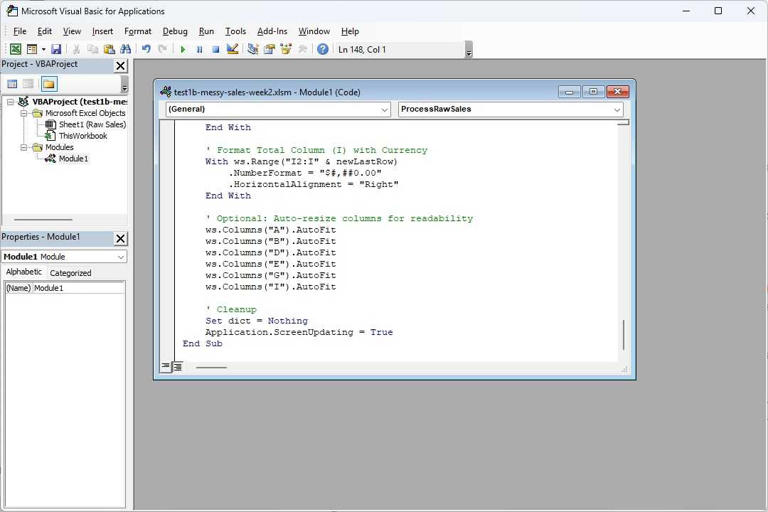Click the 'End Sub' code line
The width and height of the screenshot is (768, 512).
[202, 344]
